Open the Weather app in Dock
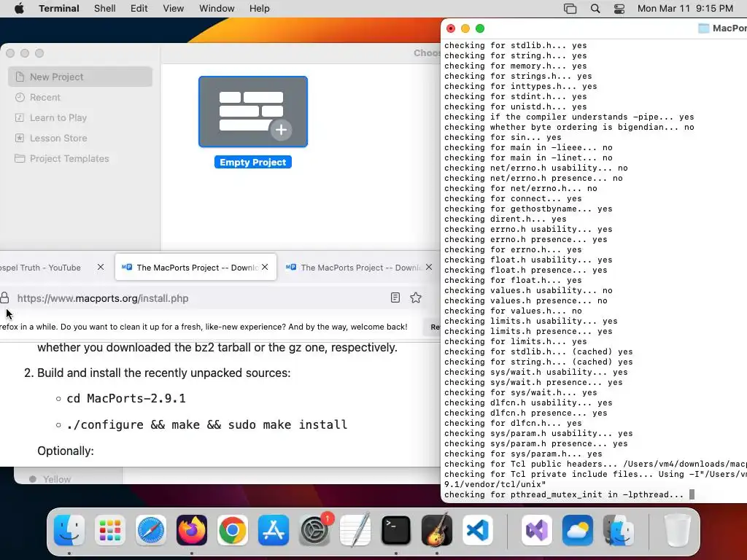Image resolution: width=747 pixels, height=560 pixels. 578,530
